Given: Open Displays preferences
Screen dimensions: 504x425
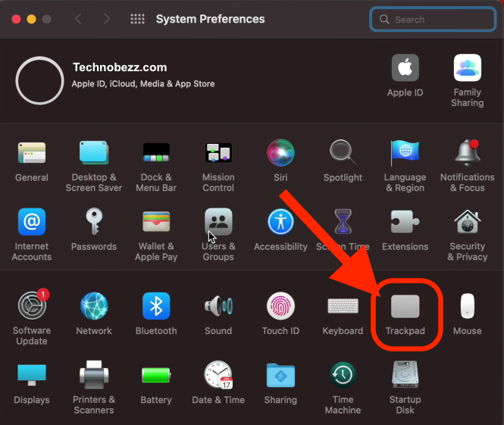Looking at the screenshot, I should [32, 375].
